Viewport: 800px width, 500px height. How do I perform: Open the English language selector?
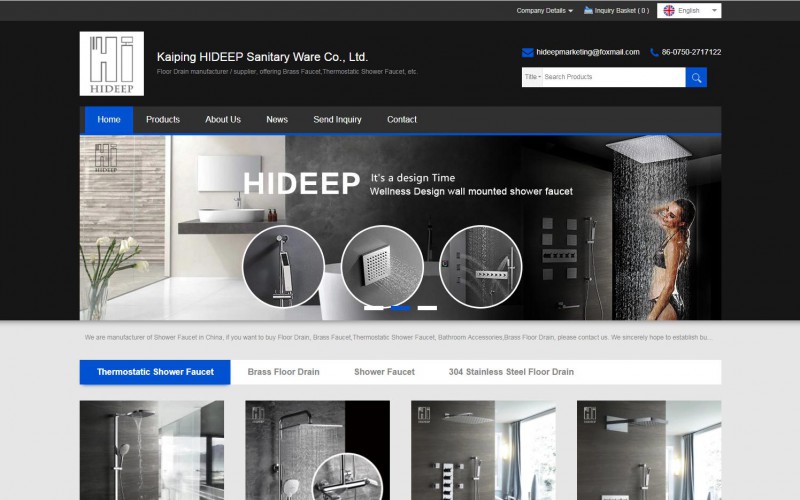[689, 11]
